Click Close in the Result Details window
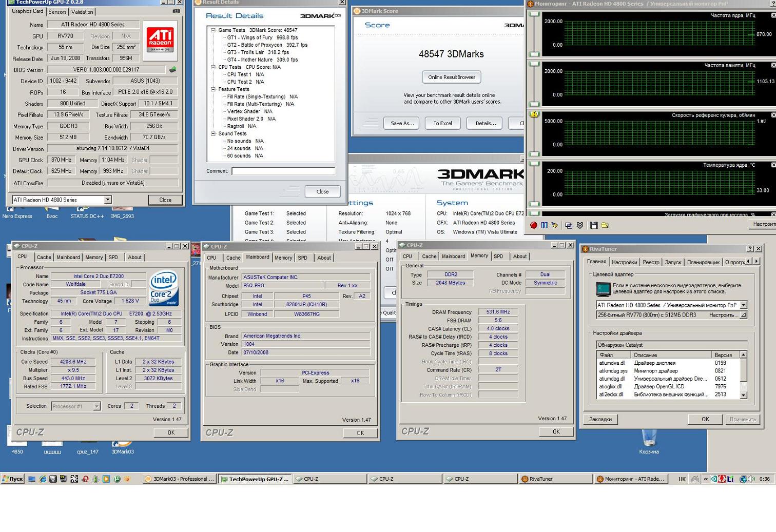The image size is (776, 532). [322, 191]
